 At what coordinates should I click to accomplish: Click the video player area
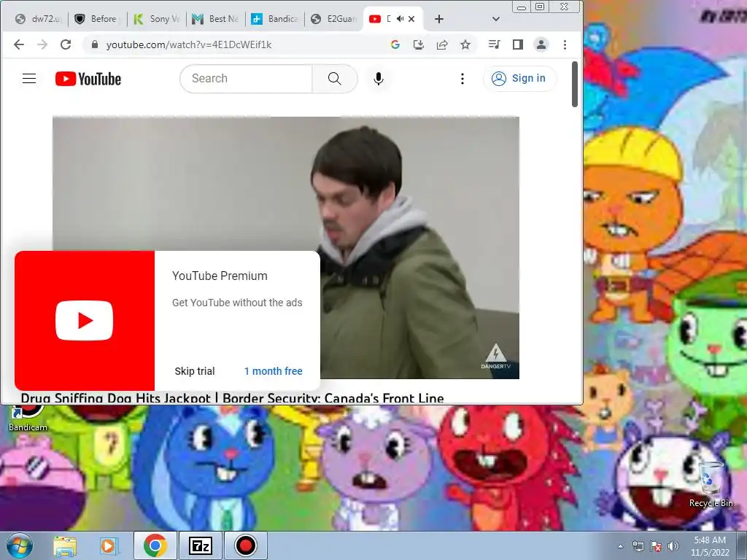(x=286, y=248)
